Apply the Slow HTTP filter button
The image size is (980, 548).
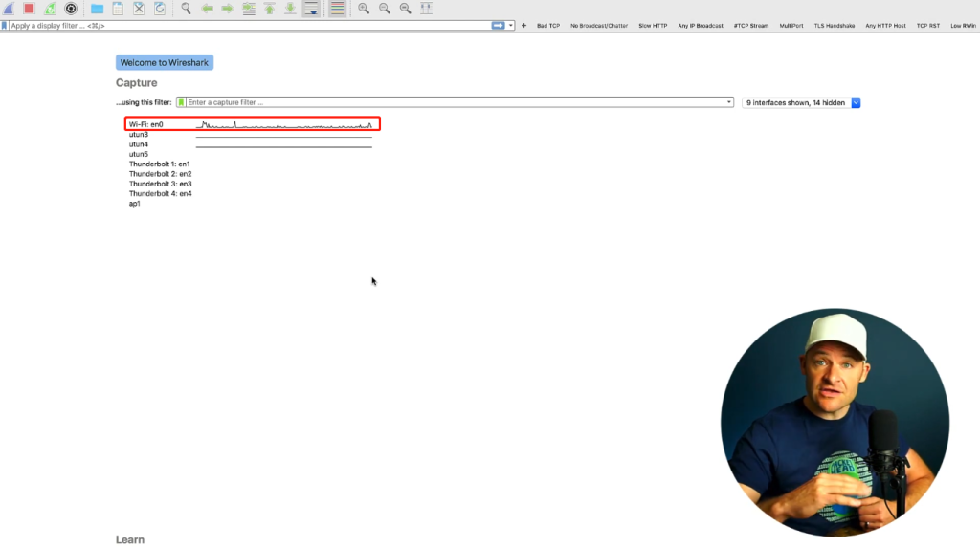click(653, 26)
